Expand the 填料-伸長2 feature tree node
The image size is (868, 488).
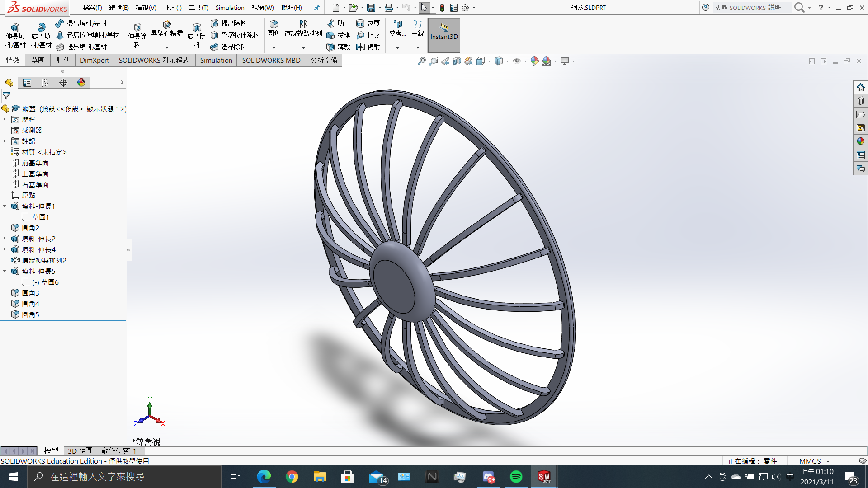(x=5, y=239)
